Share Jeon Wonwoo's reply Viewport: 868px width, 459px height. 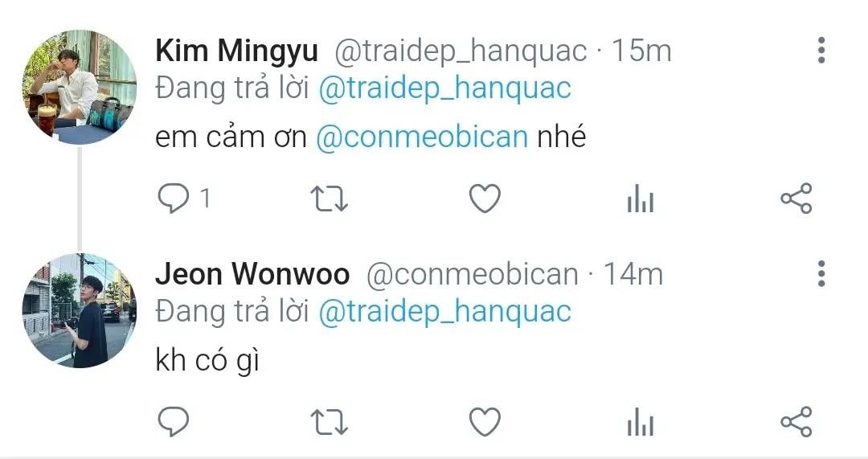pos(796,421)
